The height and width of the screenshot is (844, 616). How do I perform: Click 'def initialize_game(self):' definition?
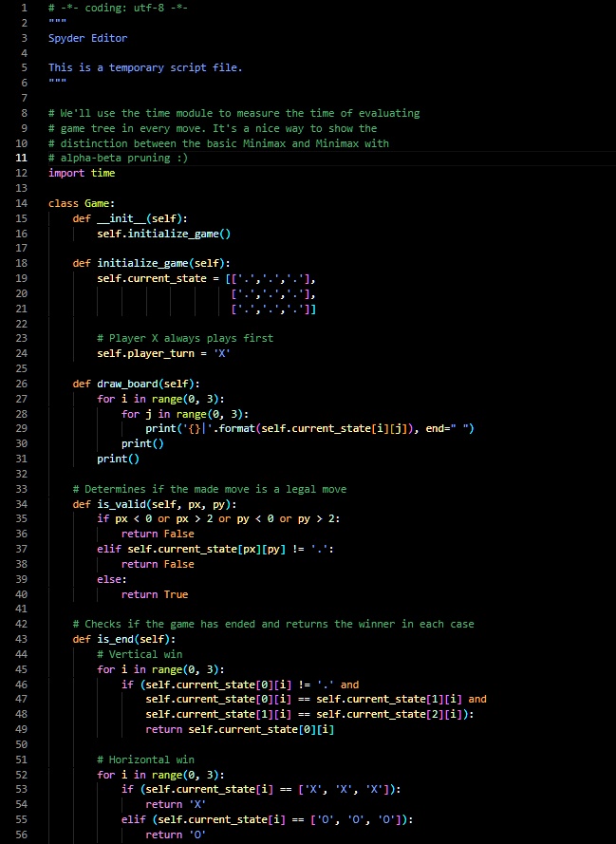[x=151, y=263]
